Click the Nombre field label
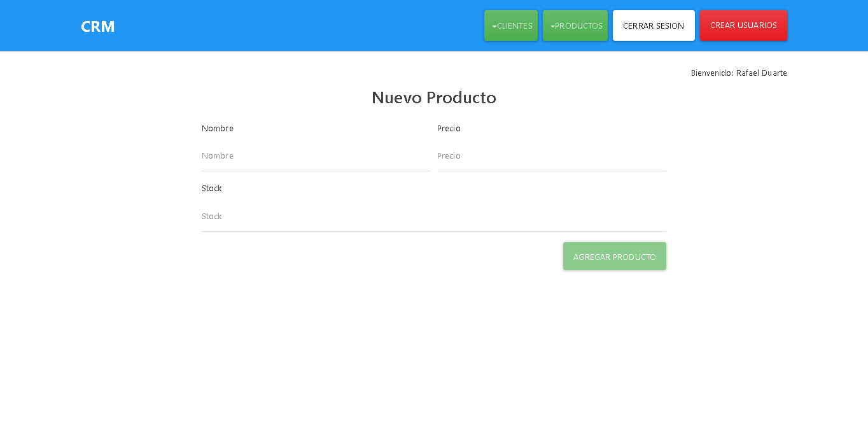 [x=217, y=128]
